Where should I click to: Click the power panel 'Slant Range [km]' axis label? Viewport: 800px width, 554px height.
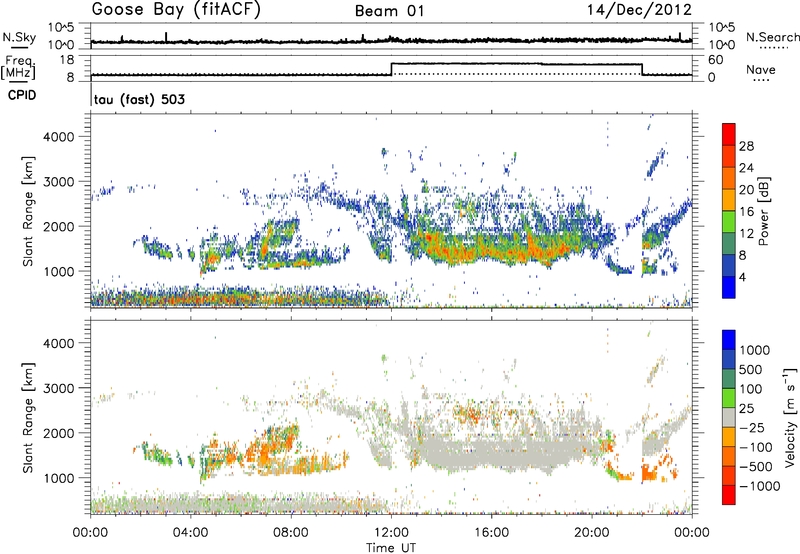tap(28, 211)
